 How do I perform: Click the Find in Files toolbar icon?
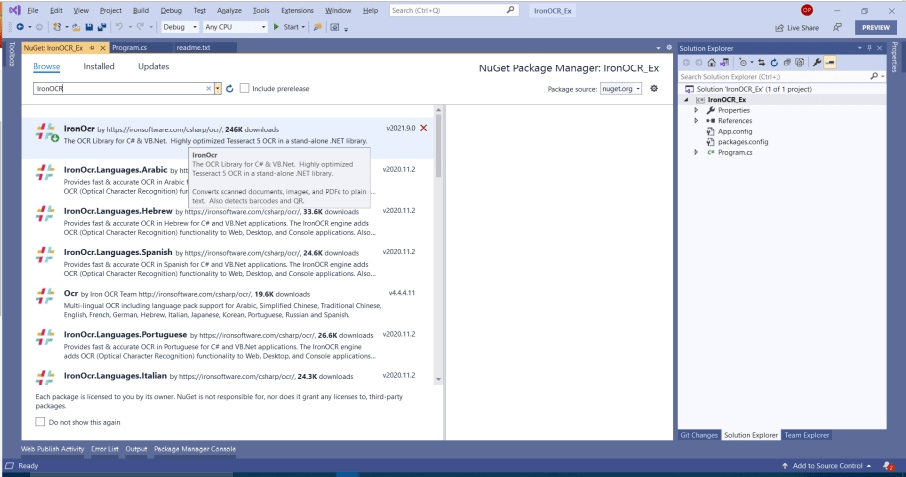coord(317,27)
